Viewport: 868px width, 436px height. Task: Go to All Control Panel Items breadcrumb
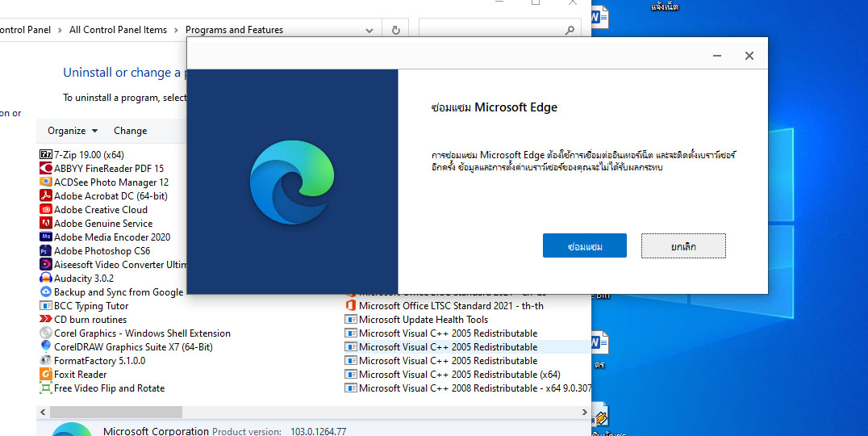point(118,30)
